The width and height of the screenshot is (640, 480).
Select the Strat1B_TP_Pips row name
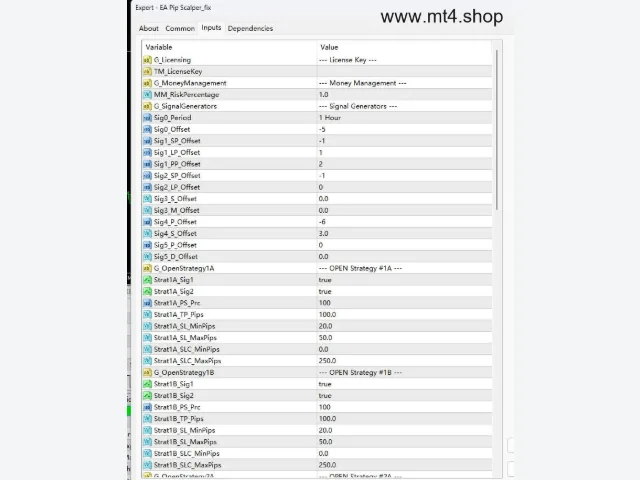(178, 419)
